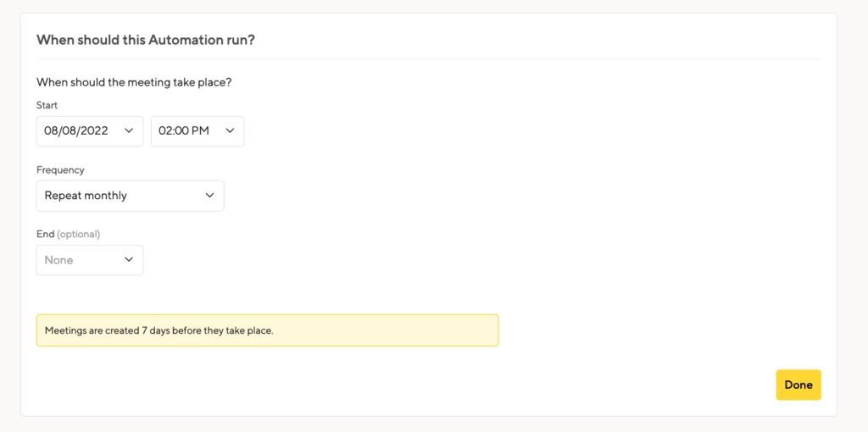
Task: Click the 'When should this Automation run?' heading
Action: point(146,40)
